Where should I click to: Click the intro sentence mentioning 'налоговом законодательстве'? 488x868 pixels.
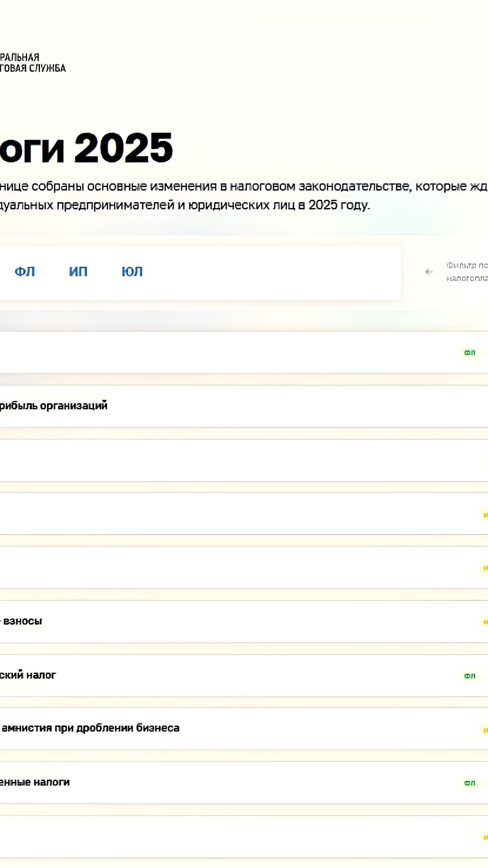tap(244, 196)
